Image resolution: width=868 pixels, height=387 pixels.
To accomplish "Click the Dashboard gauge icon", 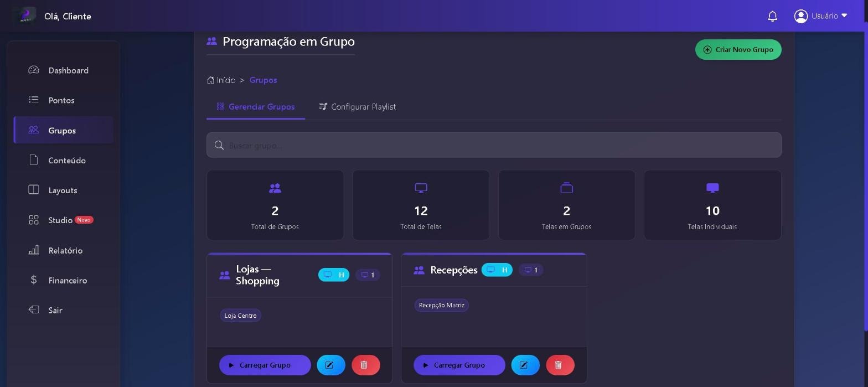I will [x=34, y=70].
